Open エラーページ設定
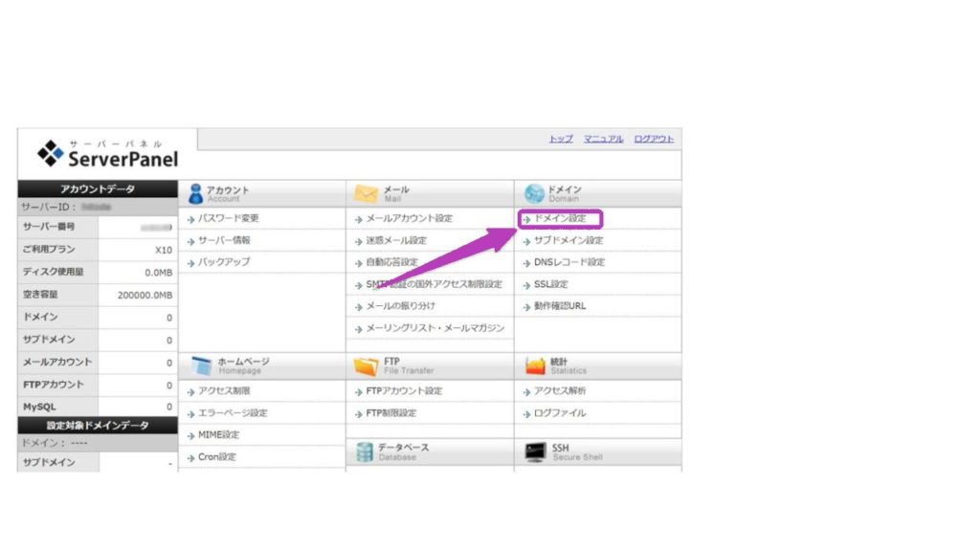Screen dimensions: 980x551 233,413
